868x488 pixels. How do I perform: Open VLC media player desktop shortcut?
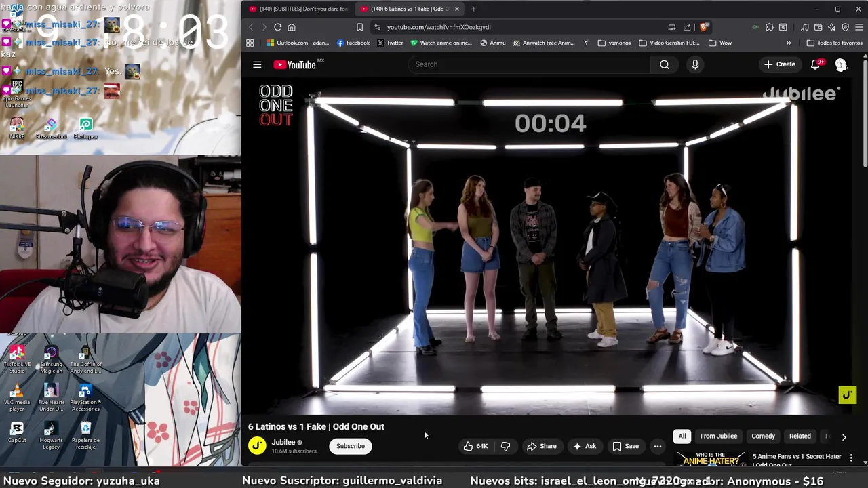click(17, 398)
